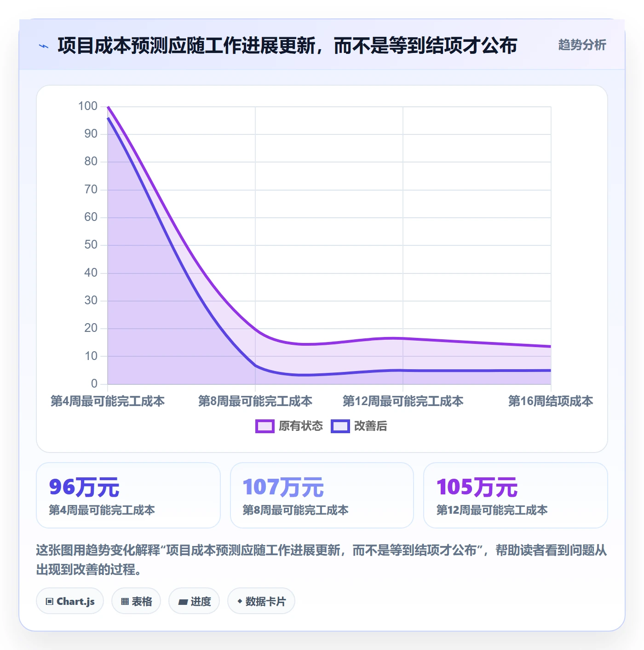Click the 第16周结项成本 axis label
644x650 pixels.
pyautogui.click(x=551, y=401)
